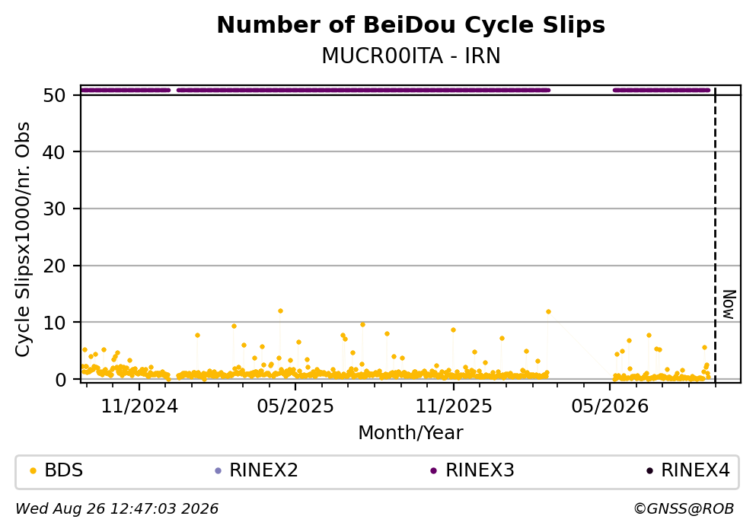The image size is (756, 532).
Task: Click the Cycle Slipsx1000/nr. Obs axis label
Action: pos(22,240)
